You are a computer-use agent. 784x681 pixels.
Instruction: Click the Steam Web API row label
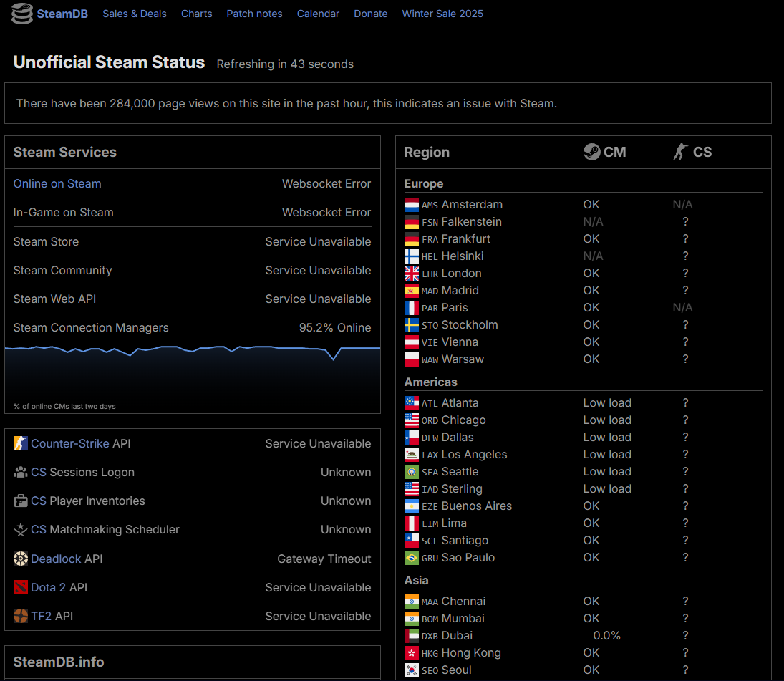click(x=54, y=299)
